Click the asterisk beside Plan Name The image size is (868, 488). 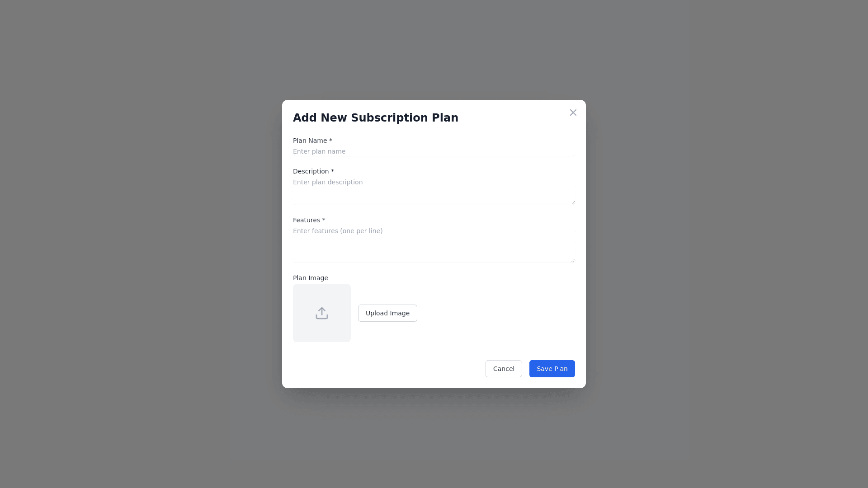click(x=330, y=141)
